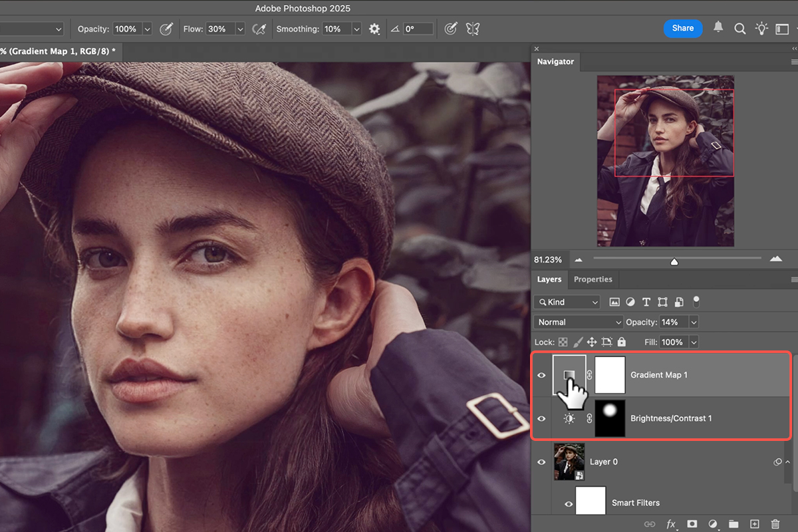Viewport: 798px width, 532px height.
Task: Open symmetry paint butterfly options
Action: click(x=473, y=29)
